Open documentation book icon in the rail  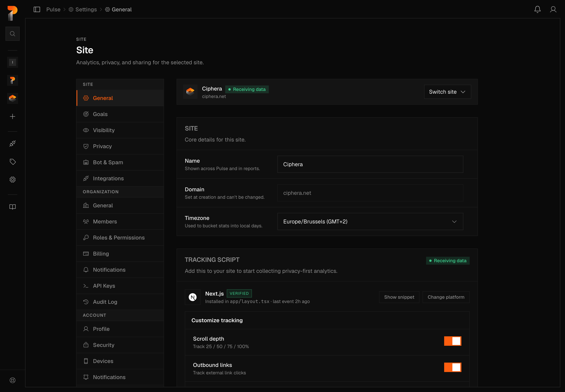point(13,207)
